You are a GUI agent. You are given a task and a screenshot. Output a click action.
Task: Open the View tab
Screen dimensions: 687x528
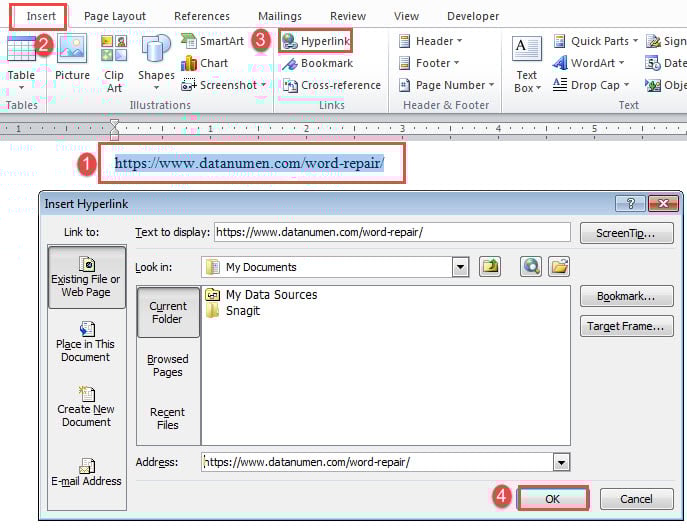[406, 16]
